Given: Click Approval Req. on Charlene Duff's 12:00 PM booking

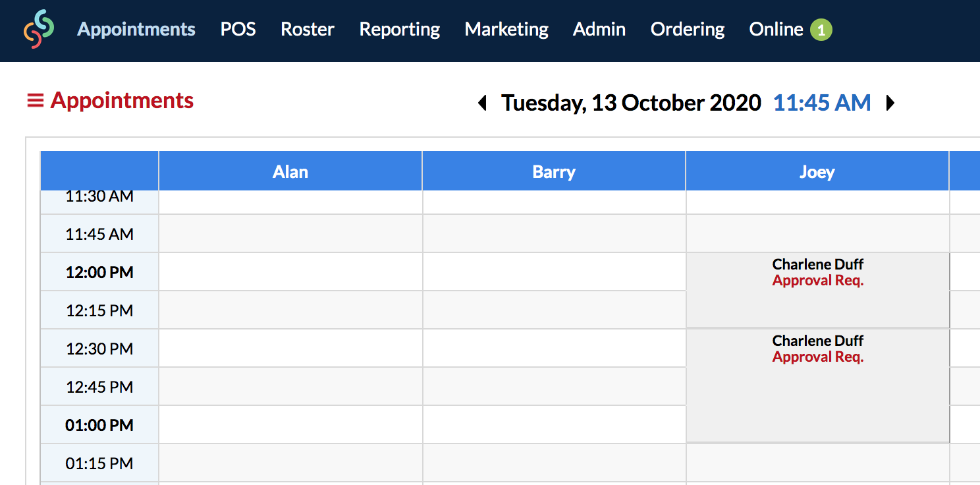Looking at the screenshot, I should [x=817, y=280].
